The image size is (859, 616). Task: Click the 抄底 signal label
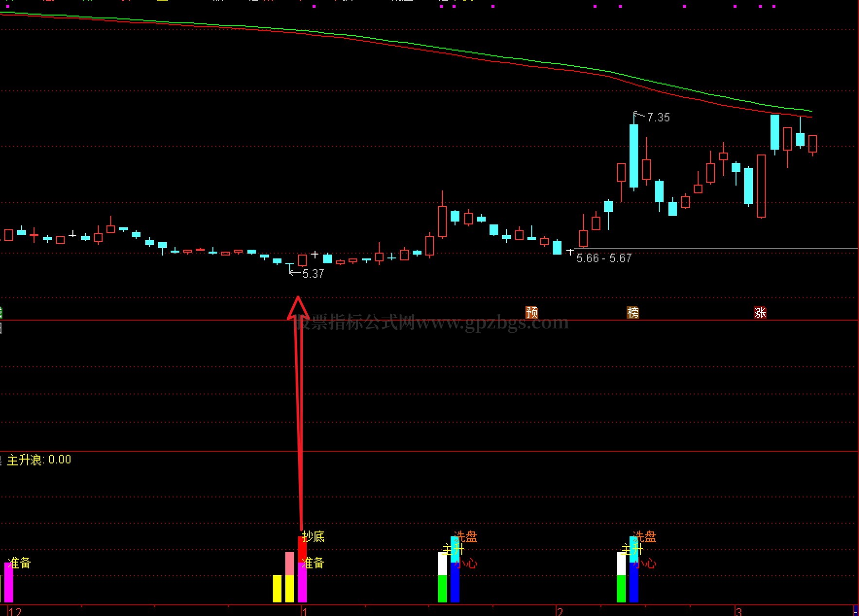[x=314, y=536]
